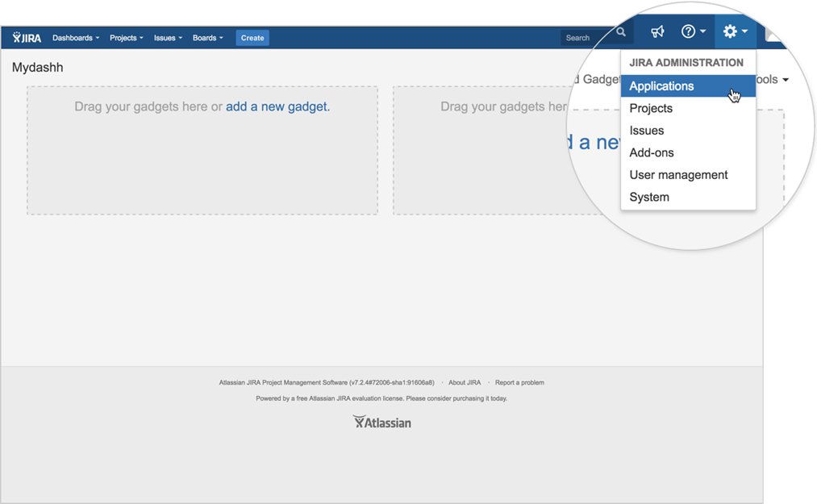
Task: Open Add-ons from administration menu
Action: tap(652, 152)
